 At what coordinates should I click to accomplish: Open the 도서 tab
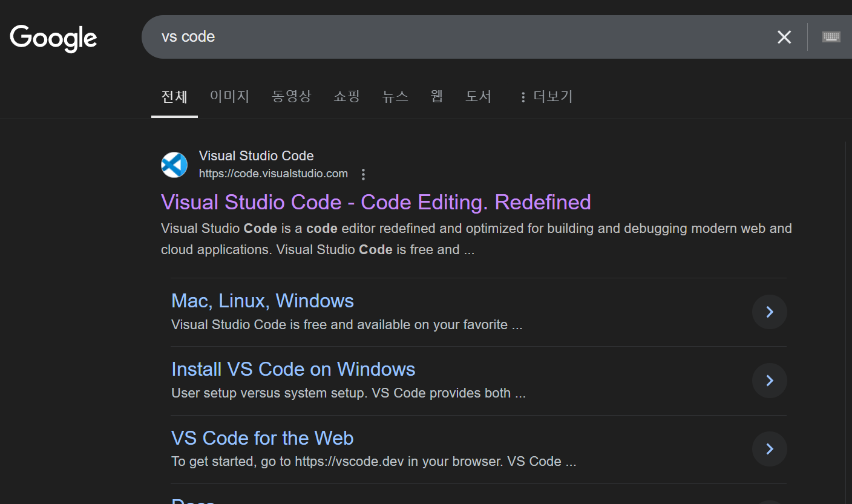(x=478, y=96)
